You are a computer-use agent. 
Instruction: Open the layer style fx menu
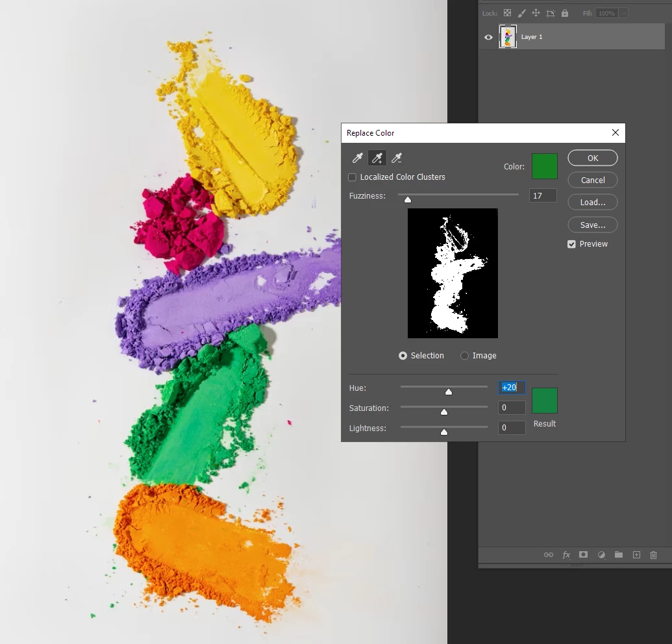[x=566, y=554]
